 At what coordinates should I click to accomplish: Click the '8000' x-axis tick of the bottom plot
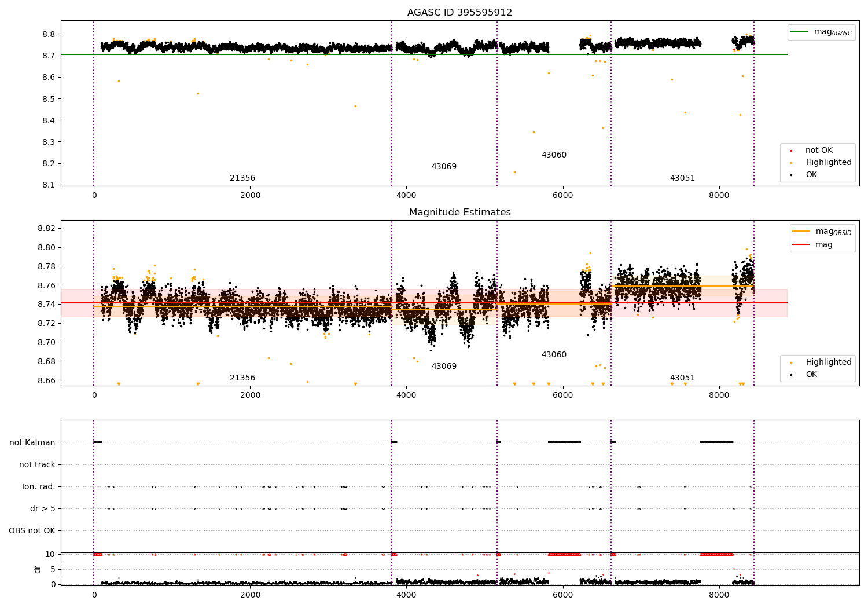tap(719, 595)
